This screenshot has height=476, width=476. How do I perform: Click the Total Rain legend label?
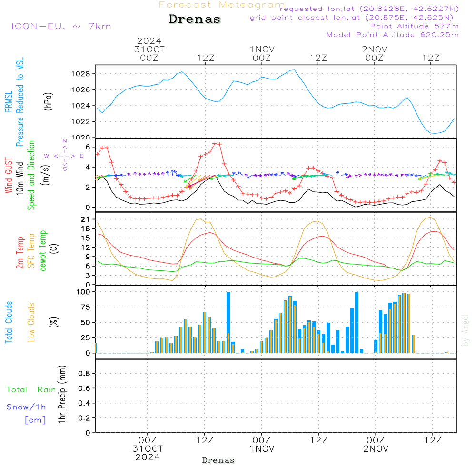click(31, 389)
